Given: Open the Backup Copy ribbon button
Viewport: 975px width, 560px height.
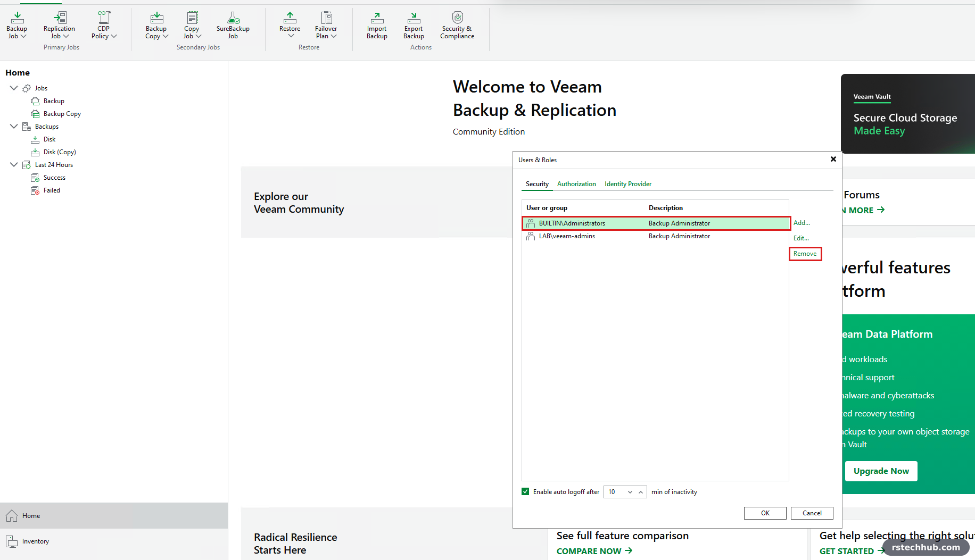Looking at the screenshot, I should pyautogui.click(x=156, y=26).
